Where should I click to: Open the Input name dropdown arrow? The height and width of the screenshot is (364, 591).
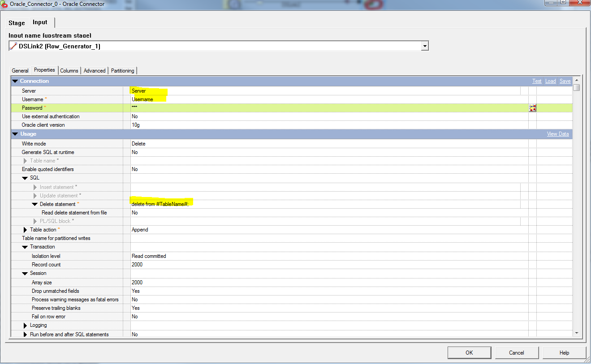tap(424, 46)
